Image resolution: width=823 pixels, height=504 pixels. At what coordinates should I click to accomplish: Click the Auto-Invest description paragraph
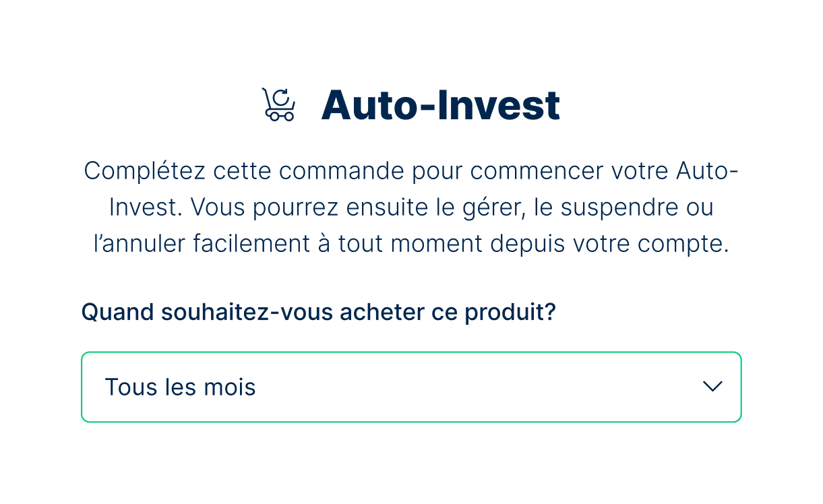coord(411,207)
